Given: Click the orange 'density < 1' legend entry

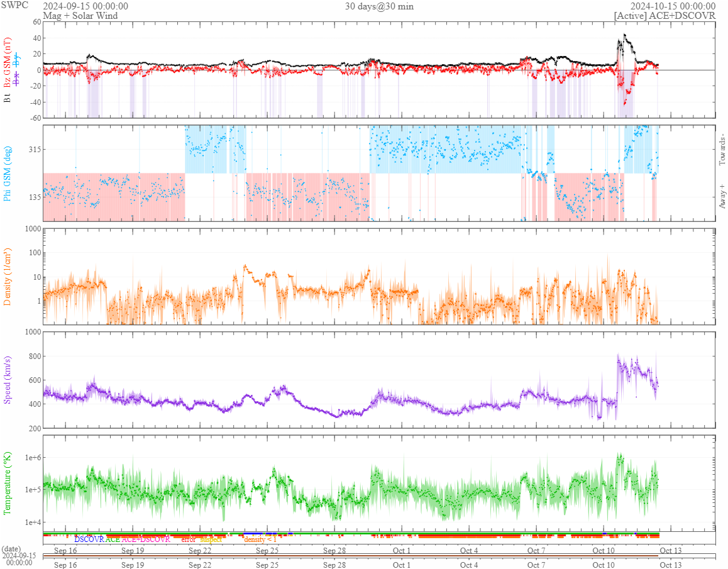Looking at the screenshot, I should [x=260, y=539].
